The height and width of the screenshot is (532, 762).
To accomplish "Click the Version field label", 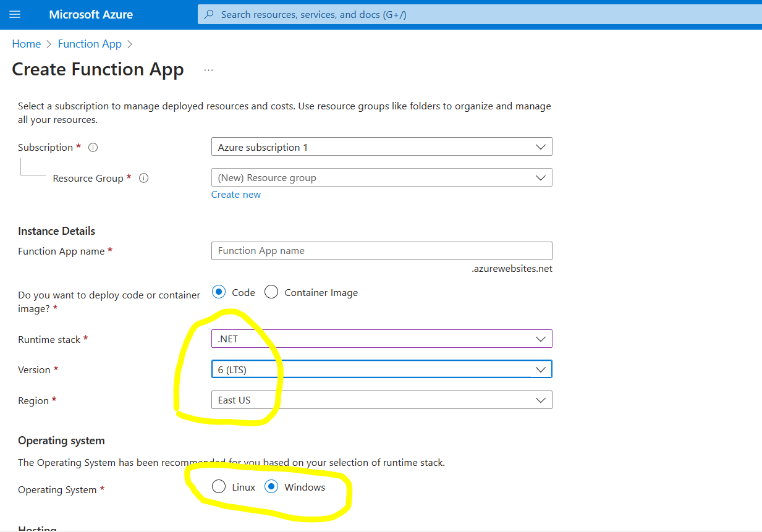I will [x=35, y=369].
